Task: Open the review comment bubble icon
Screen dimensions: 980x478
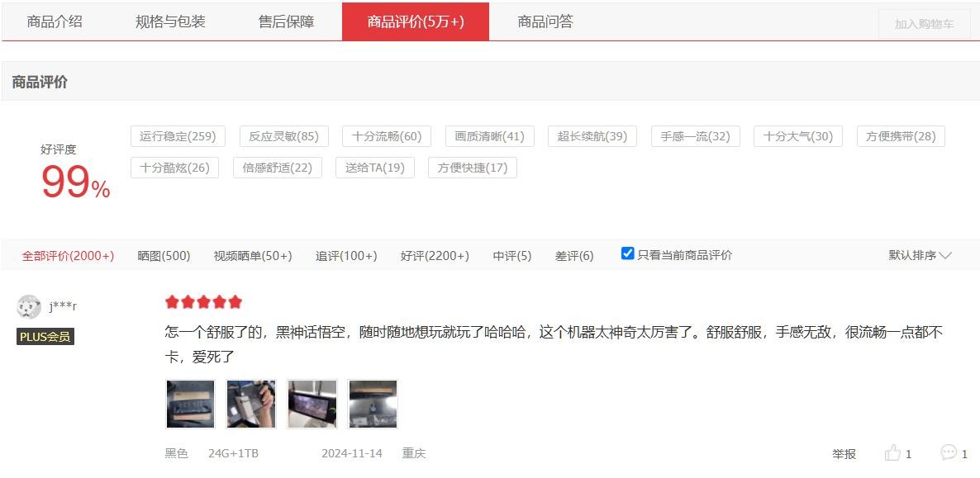Action: (x=949, y=452)
